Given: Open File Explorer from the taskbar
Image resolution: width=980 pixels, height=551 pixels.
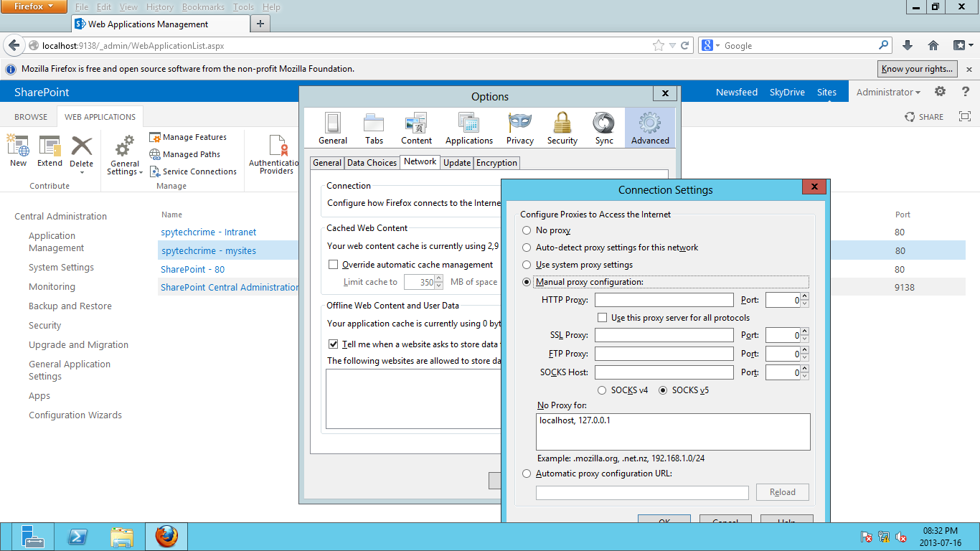Looking at the screenshot, I should pos(122,537).
